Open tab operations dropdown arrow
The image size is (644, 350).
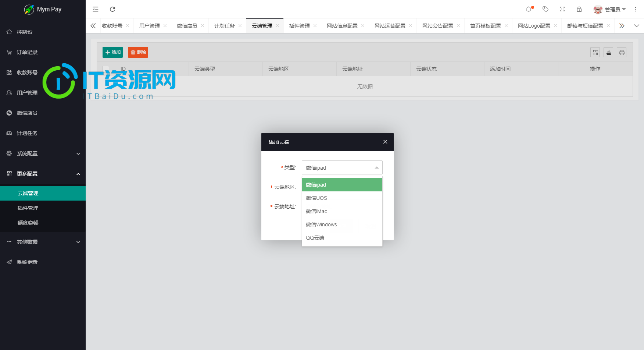(637, 26)
